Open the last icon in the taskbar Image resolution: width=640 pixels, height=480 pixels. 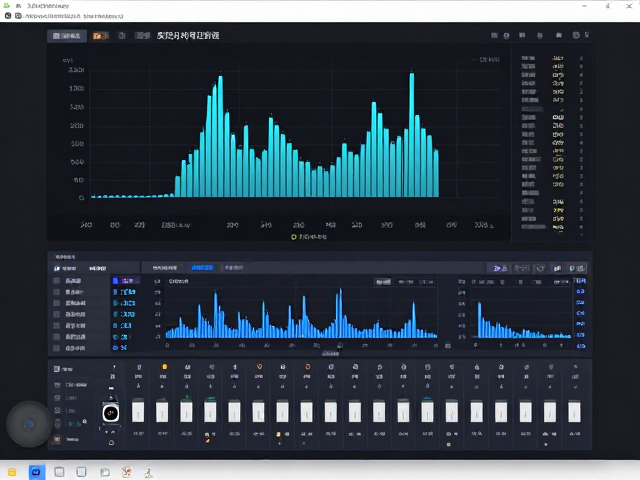point(149,472)
